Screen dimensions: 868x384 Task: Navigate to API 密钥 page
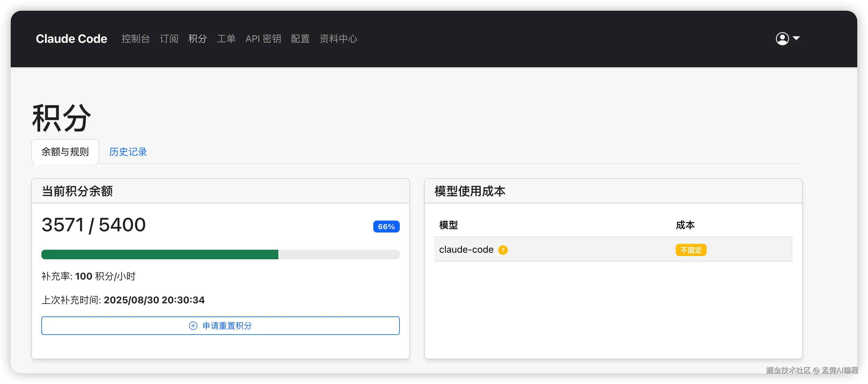(263, 39)
